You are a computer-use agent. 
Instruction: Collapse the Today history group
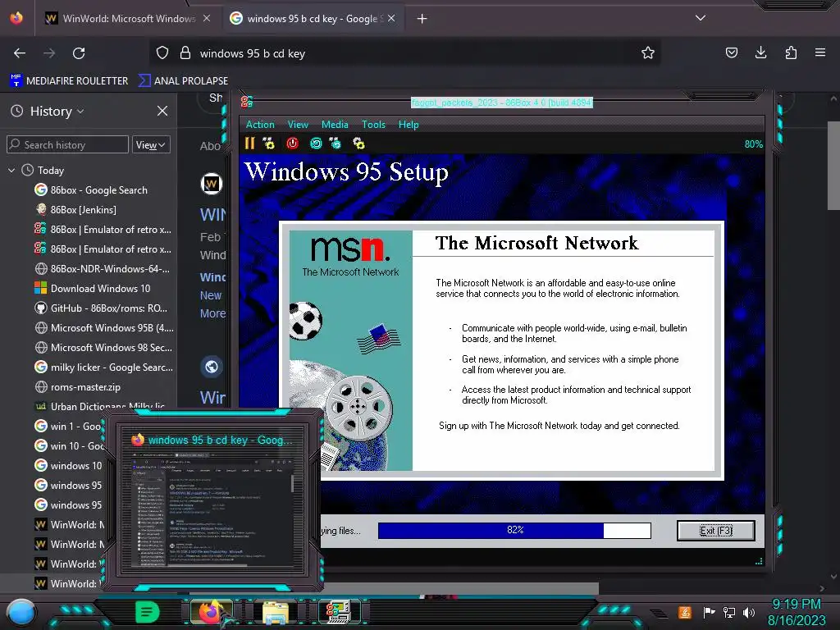tap(11, 171)
